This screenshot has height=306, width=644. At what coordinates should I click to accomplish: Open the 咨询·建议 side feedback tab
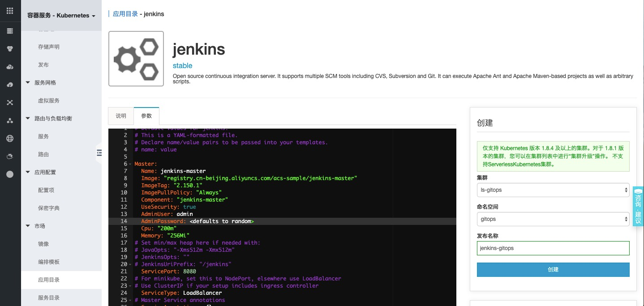coord(638,206)
